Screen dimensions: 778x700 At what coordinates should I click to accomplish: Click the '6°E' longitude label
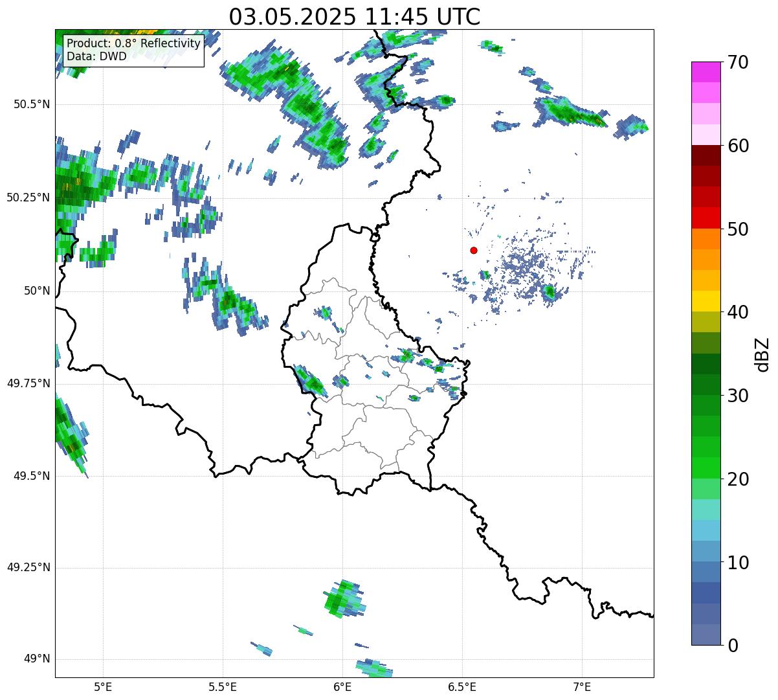click(x=343, y=686)
